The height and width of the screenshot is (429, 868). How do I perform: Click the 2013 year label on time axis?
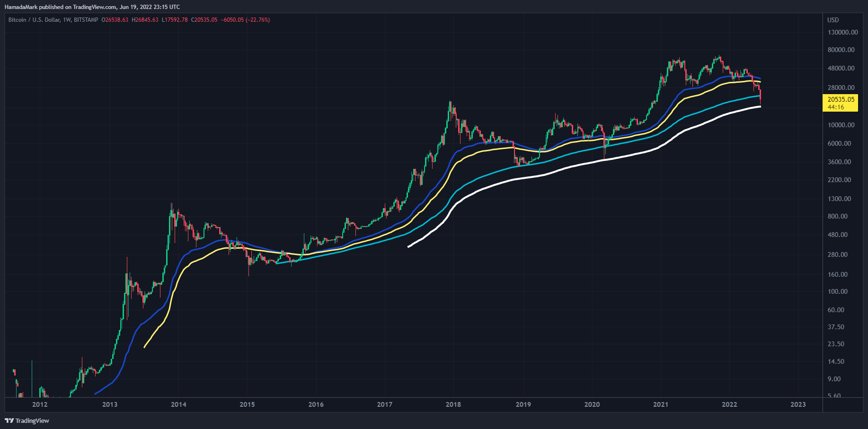(110, 404)
